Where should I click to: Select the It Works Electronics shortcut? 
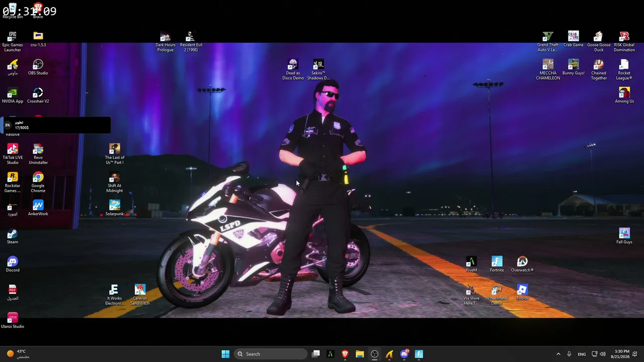[x=114, y=295]
